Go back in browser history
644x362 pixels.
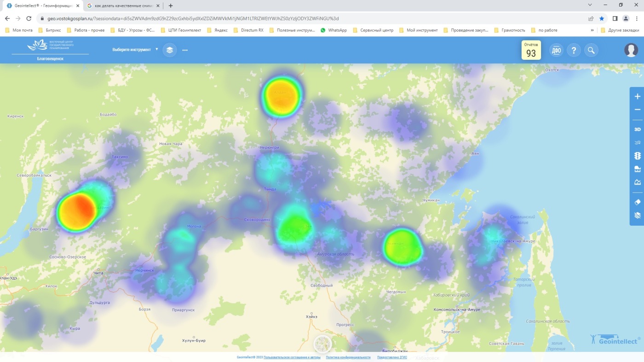point(7,18)
